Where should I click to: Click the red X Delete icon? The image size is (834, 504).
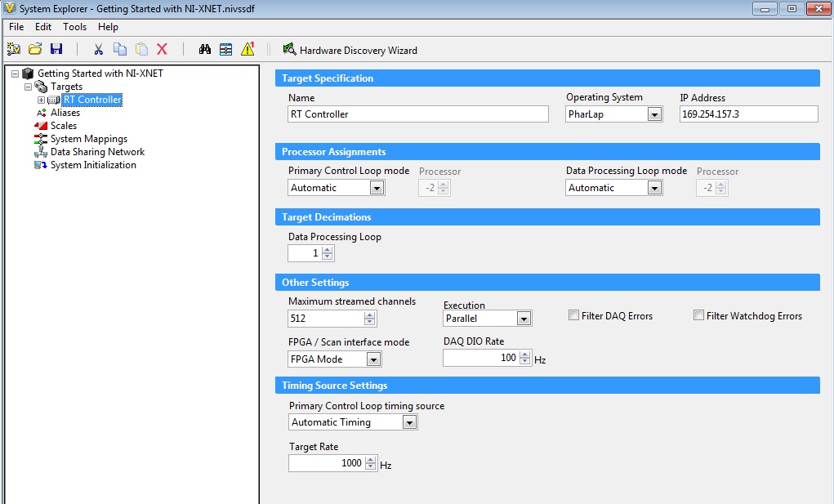coord(163,50)
